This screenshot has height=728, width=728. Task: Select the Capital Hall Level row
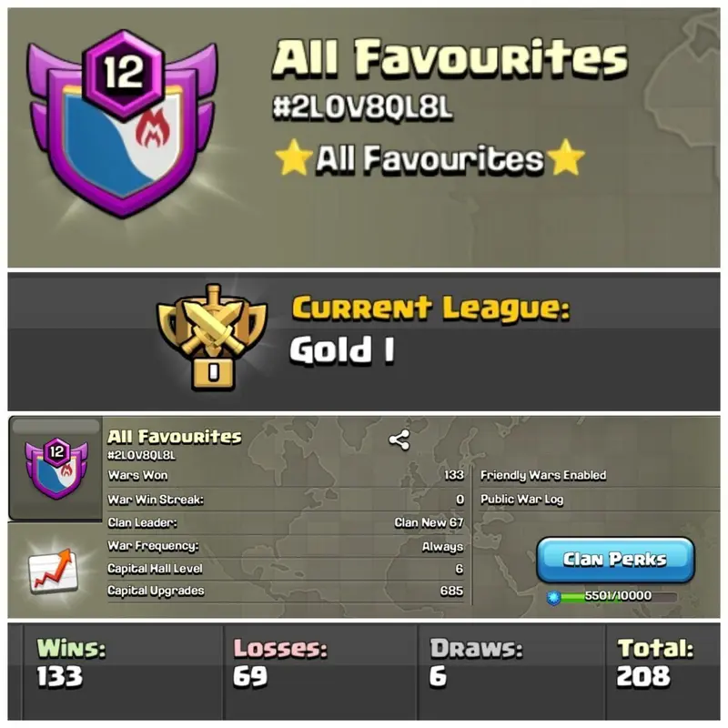[x=286, y=569]
